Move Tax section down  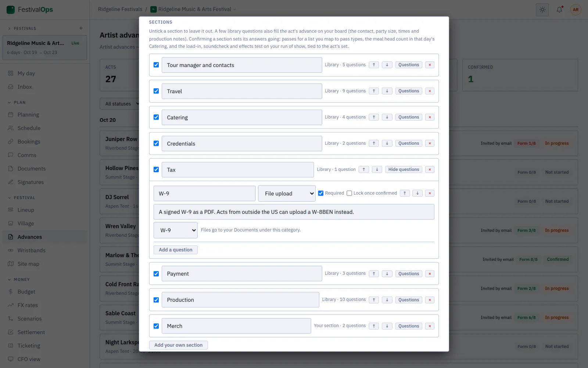click(377, 169)
